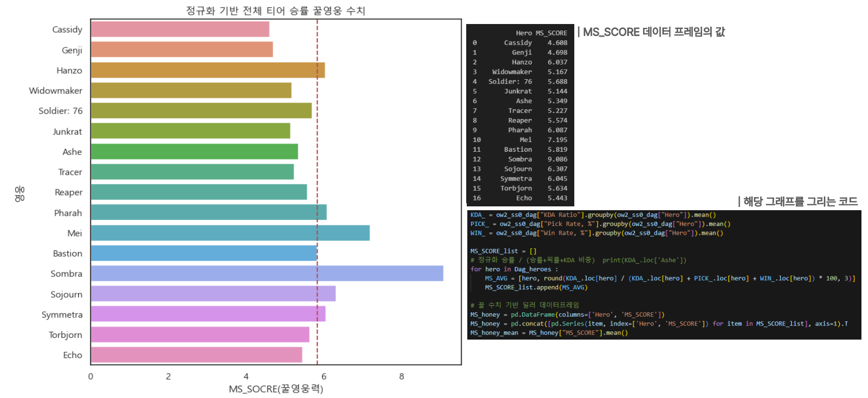Click the x-axis tick label '0'
Viewport: 868px width, 398px height.
[91, 376]
